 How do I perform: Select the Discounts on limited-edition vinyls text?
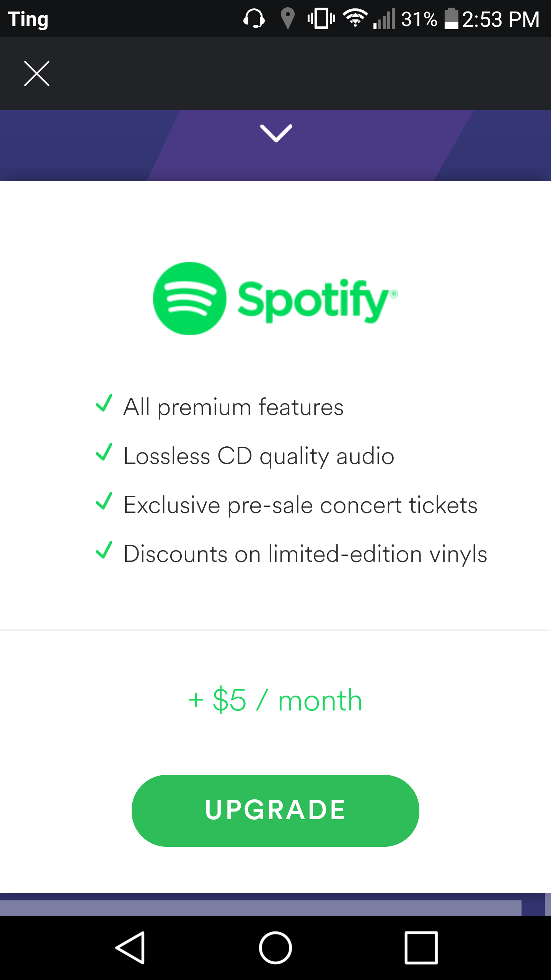point(305,554)
